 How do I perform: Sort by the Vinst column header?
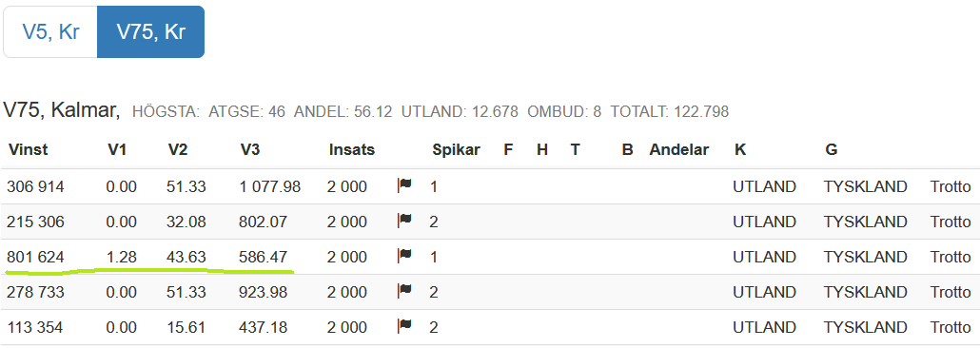(29, 150)
